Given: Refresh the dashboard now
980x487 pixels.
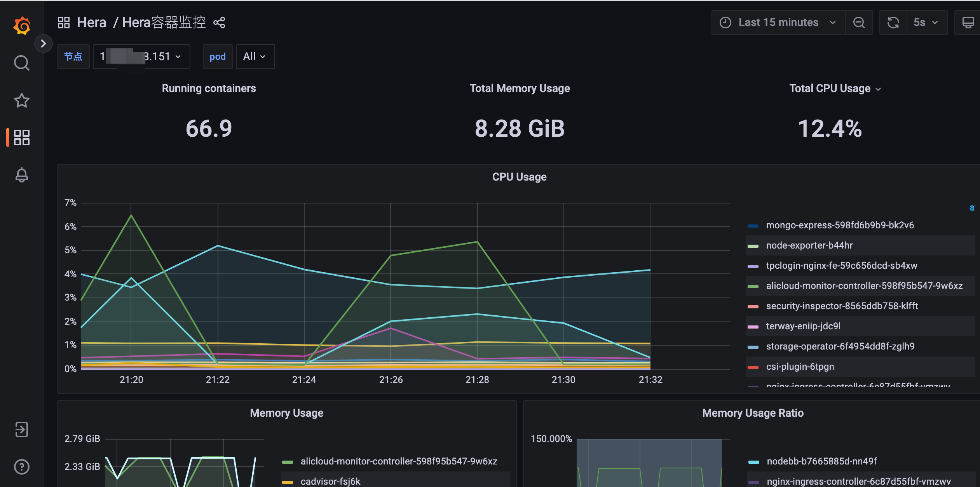Looking at the screenshot, I should [893, 23].
